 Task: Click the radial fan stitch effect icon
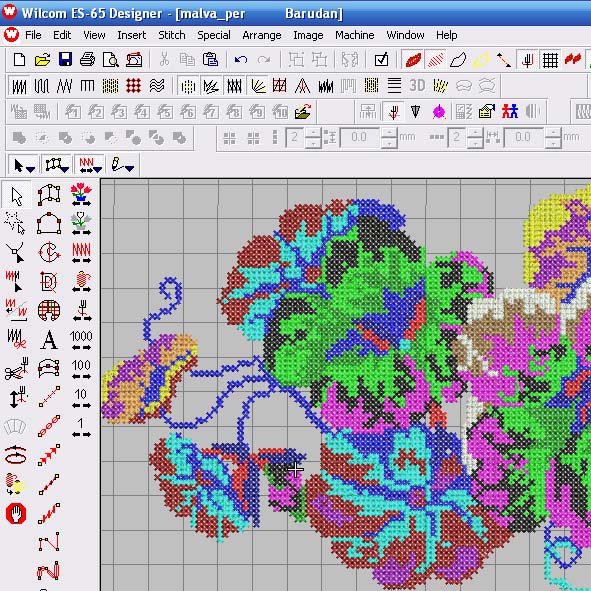point(257,86)
